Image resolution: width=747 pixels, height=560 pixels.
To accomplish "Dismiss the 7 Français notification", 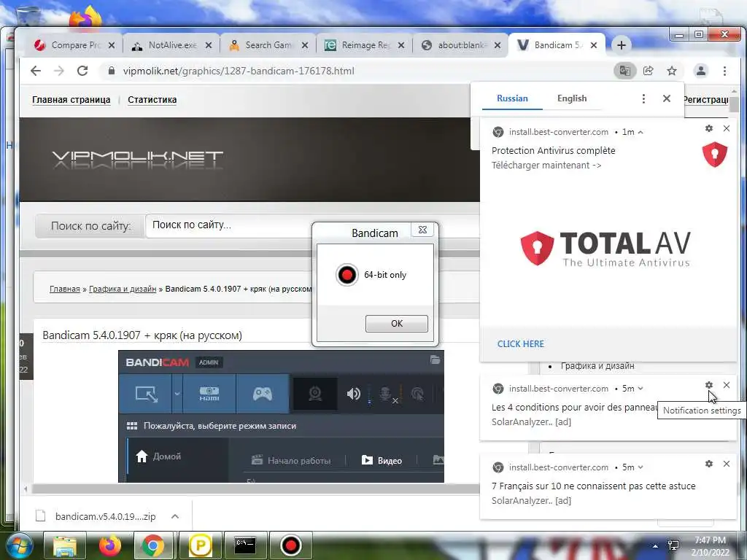I will pyautogui.click(x=726, y=464).
